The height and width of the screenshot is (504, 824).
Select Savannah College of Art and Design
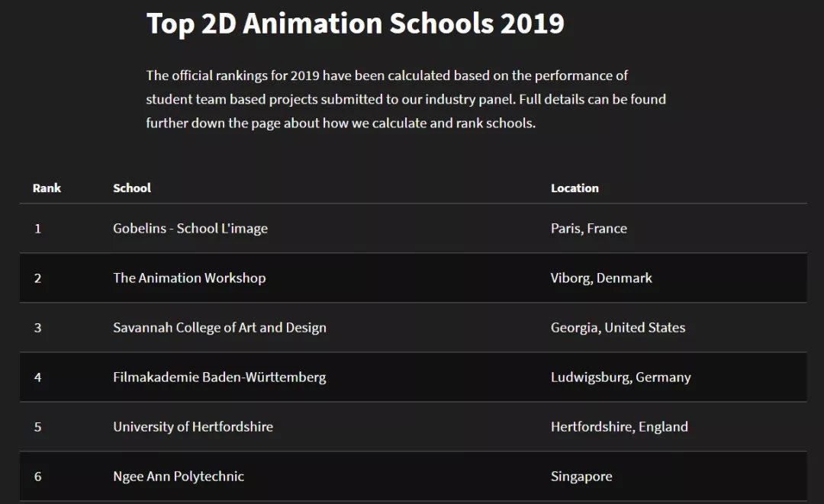(x=219, y=328)
